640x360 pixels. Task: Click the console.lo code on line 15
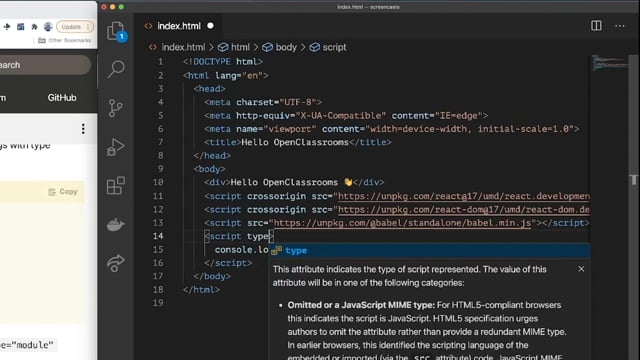(x=242, y=250)
